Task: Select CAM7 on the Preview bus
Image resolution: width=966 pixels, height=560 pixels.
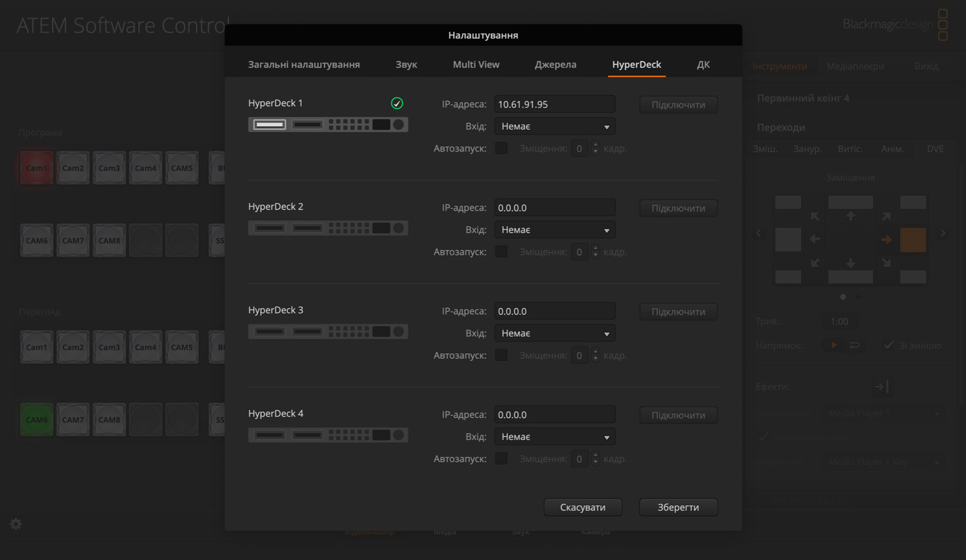Action: pyautogui.click(x=73, y=419)
